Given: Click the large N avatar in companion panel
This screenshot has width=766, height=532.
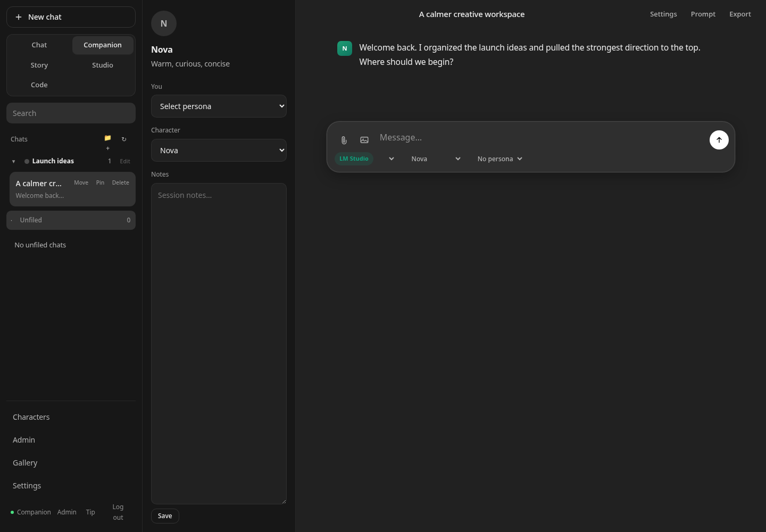Looking at the screenshot, I should click(x=164, y=23).
